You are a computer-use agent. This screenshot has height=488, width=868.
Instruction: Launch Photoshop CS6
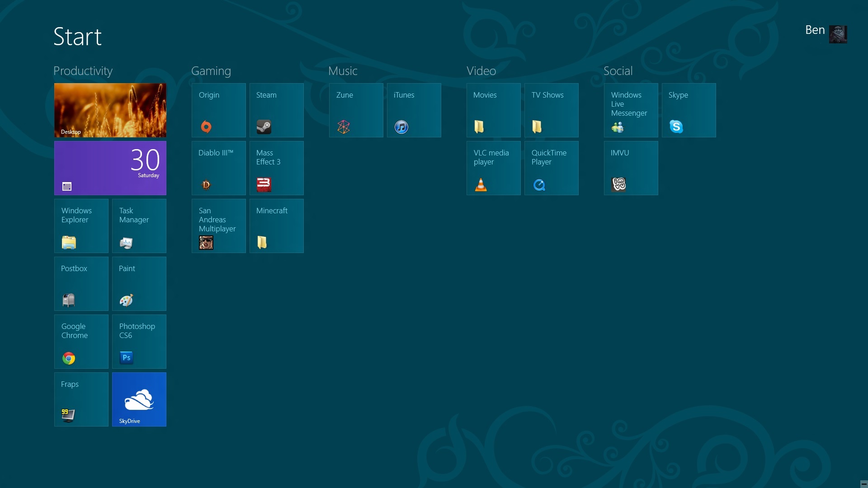pyautogui.click(x=139, y=342)
